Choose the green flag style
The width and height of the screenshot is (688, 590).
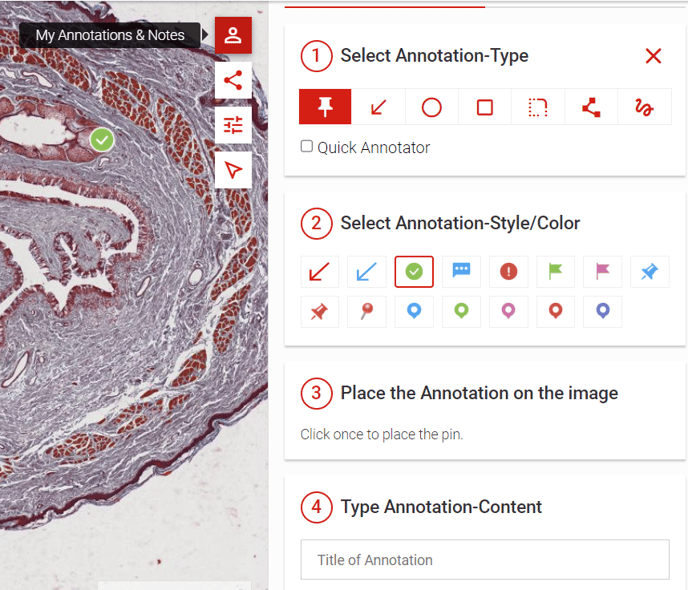point(555,272)
